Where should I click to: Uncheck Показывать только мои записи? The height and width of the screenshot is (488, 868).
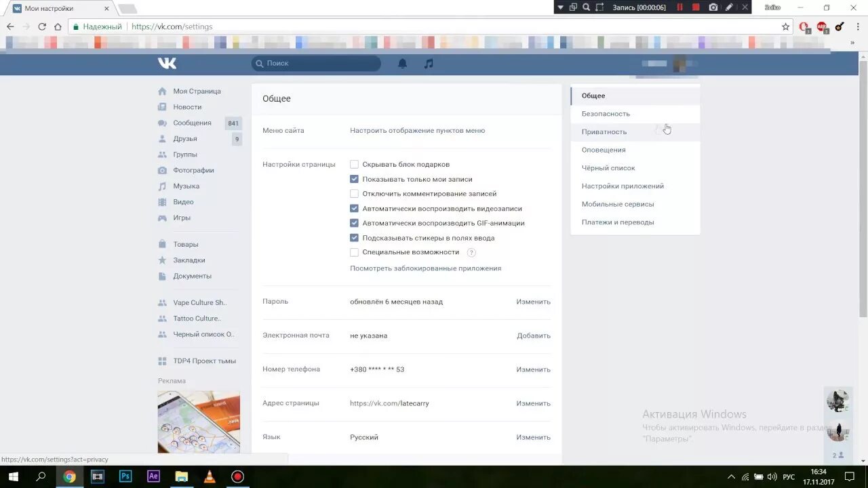click(354, 179)
